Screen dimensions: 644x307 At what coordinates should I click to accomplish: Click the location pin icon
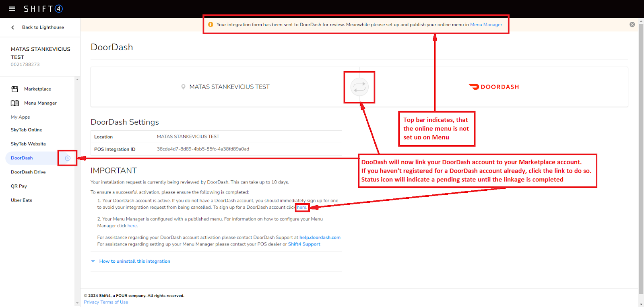184,87
